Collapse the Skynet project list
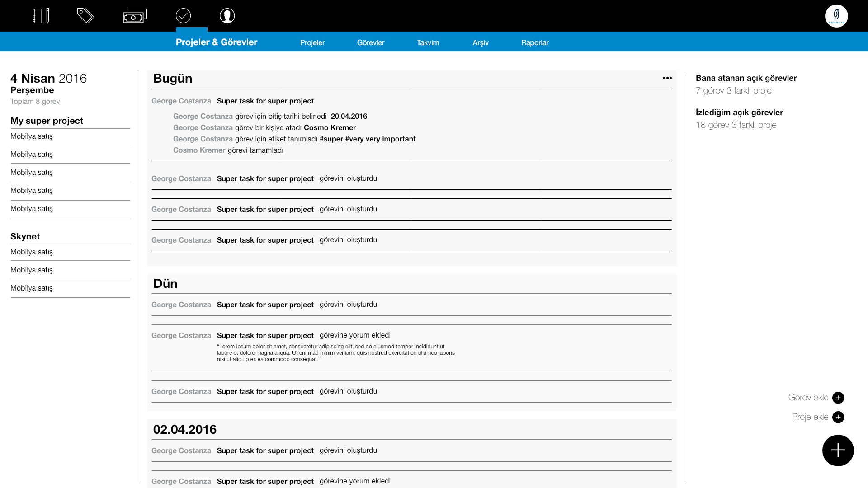Viewport: 868px width, 488px height. coord(25,236)
